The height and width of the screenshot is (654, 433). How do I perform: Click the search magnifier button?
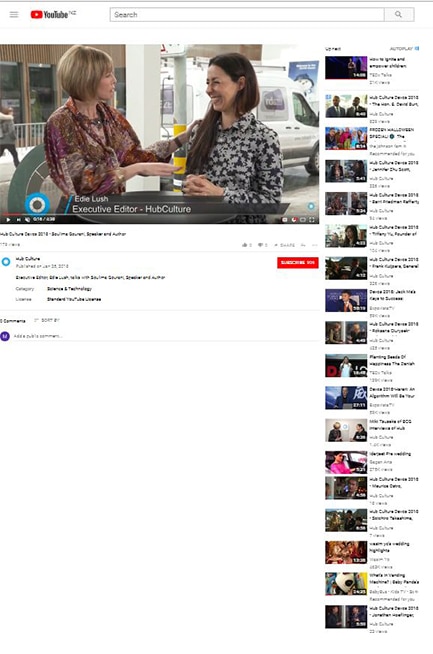(x=399, y=15)
